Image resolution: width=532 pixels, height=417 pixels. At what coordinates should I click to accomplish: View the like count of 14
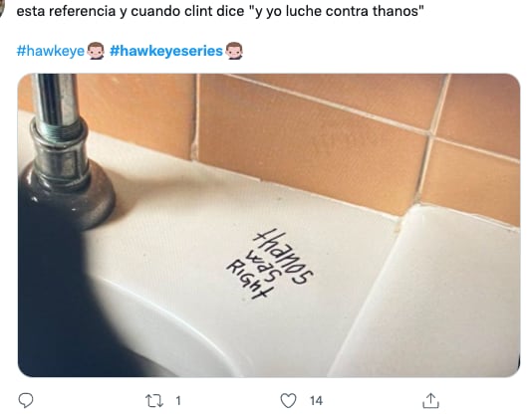[x=316, y=401]
